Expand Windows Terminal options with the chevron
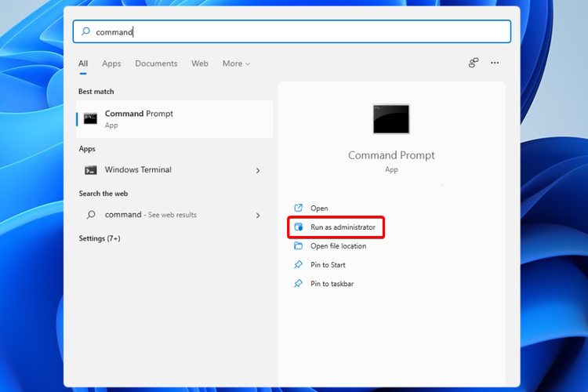Screen dimensions: 588x392 click(x=258, y=170)
